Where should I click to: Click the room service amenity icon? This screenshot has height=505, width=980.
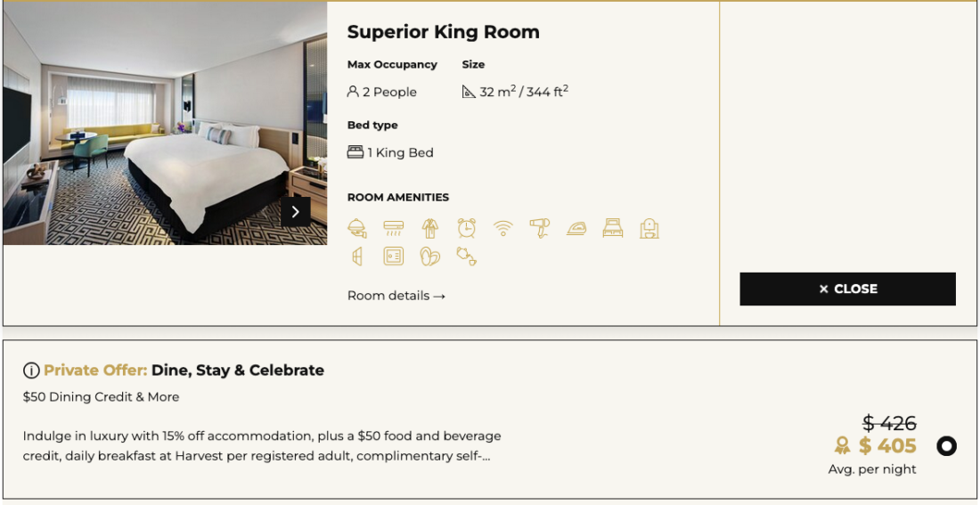coord(357,229)
